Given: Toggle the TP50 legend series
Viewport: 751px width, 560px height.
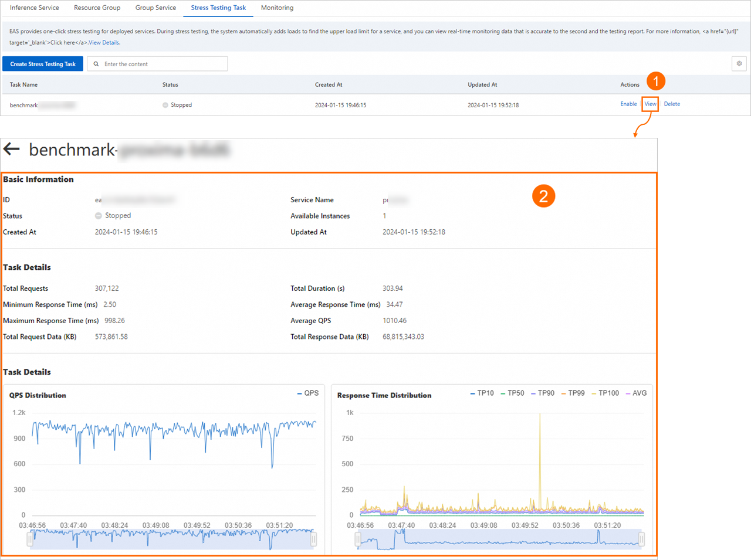Looking at the screenshot, I should click(x=513, y=393).
